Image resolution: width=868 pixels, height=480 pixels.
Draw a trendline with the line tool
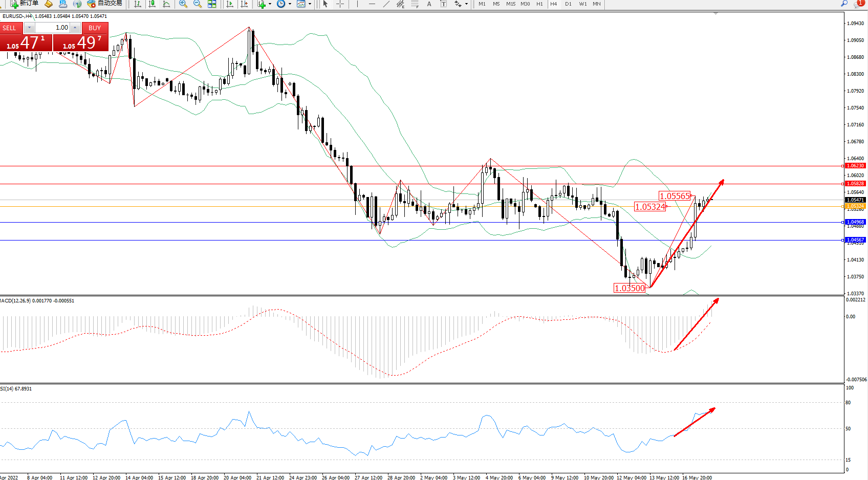(386, 4)
